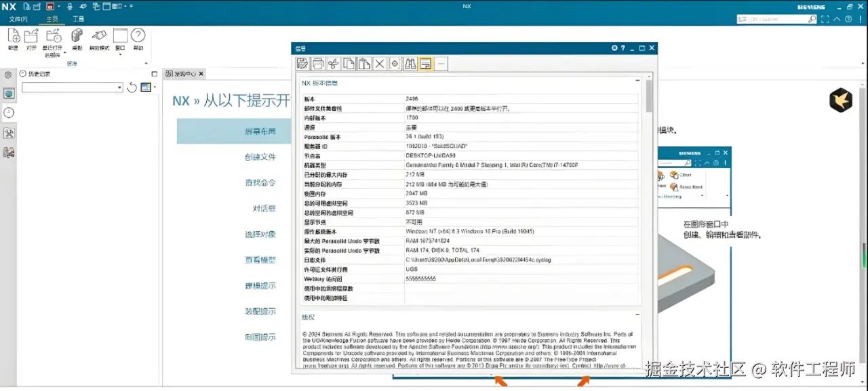The width and height of the screenshot is (868, 391).
Task: Open the 查看模型 tip
Action: click(260, 260)
